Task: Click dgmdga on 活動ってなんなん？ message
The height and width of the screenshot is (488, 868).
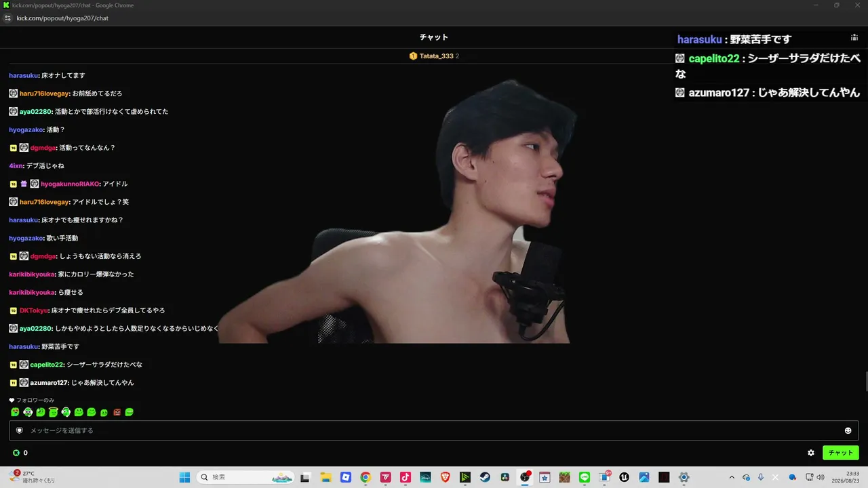Action: click(43, 148)
